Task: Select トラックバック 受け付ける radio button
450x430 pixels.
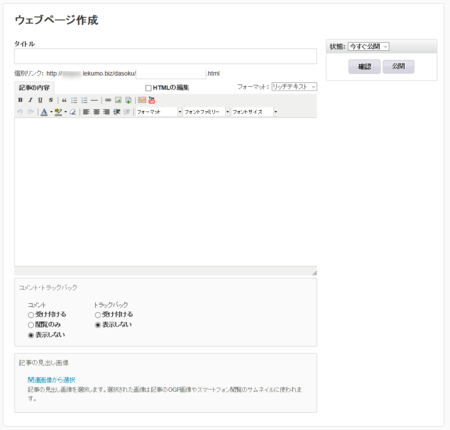Action: [x=98, y=315]
